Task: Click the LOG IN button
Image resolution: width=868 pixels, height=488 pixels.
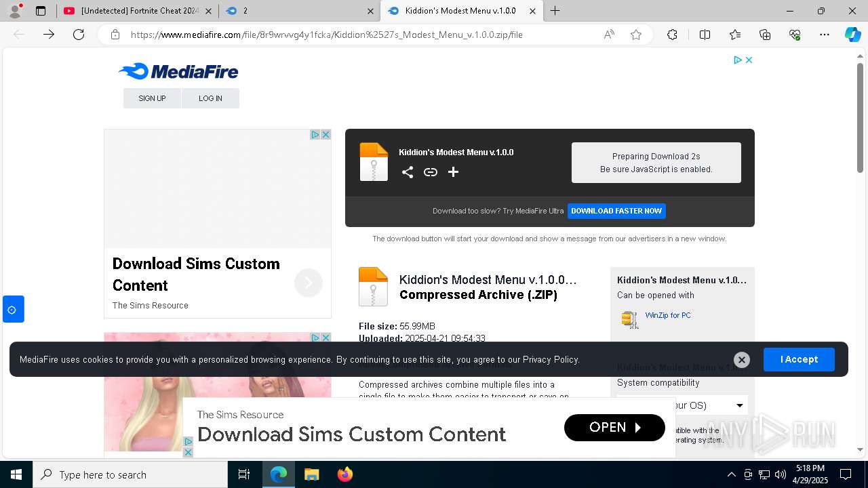Action: [x=210, y=98]
